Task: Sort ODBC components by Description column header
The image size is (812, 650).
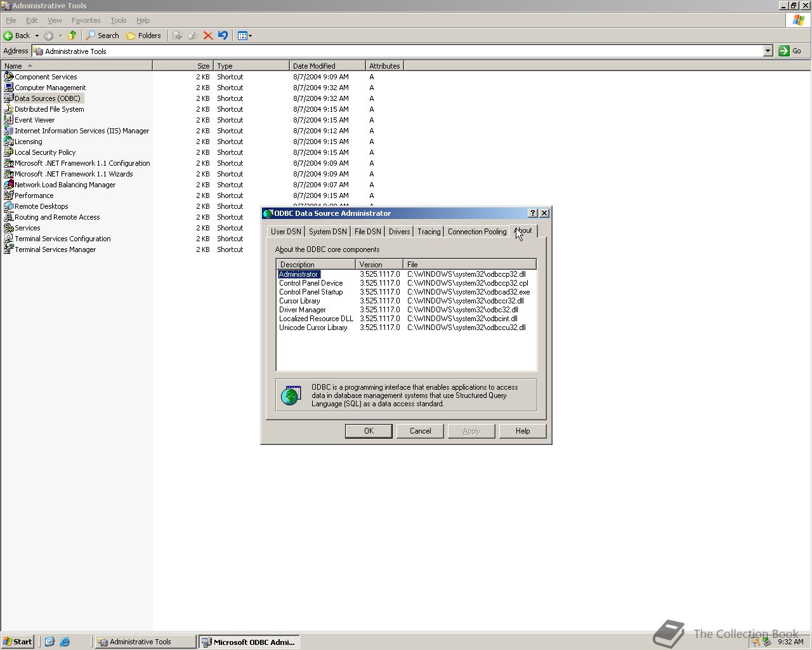Action: [316, 264]
